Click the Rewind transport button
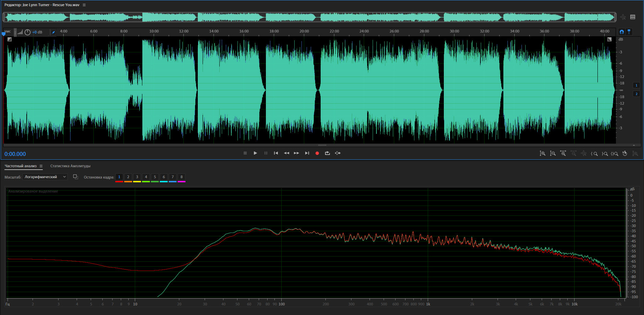This screenshot has height=315, width=644. click(286, 153)
